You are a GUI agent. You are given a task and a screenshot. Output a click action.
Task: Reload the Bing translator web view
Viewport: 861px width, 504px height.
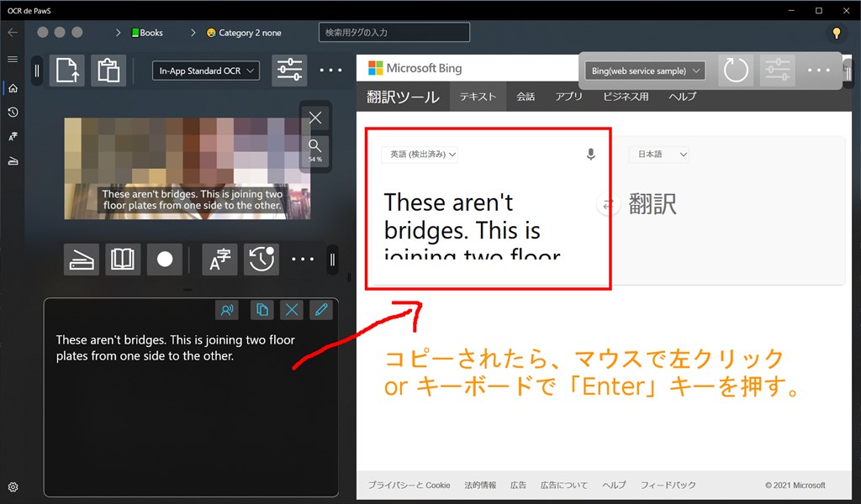736,71
